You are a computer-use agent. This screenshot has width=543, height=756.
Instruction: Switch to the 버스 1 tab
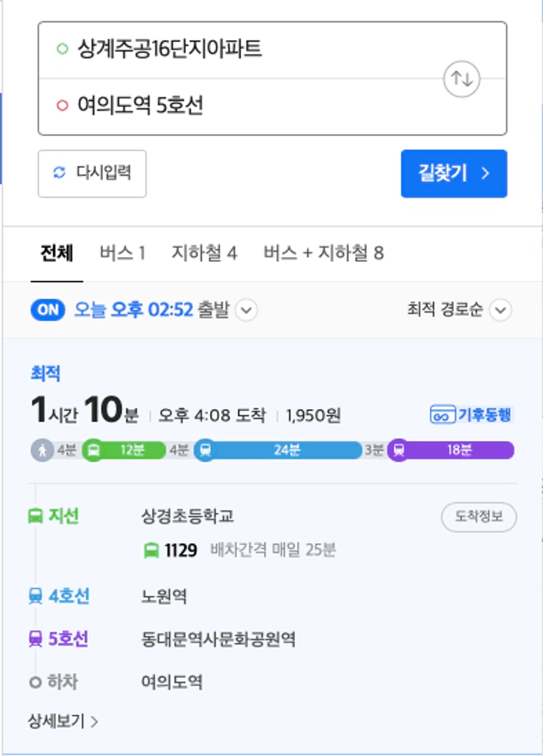click(x=122, y=253)
